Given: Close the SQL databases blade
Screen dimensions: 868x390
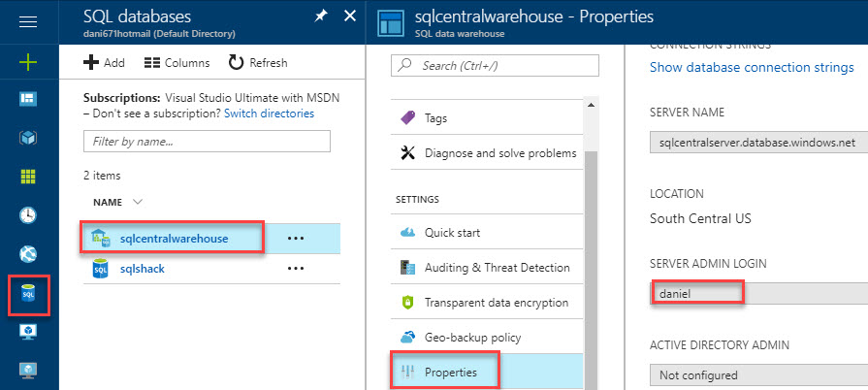Looking at the screenshot, I should click(350, 16).
